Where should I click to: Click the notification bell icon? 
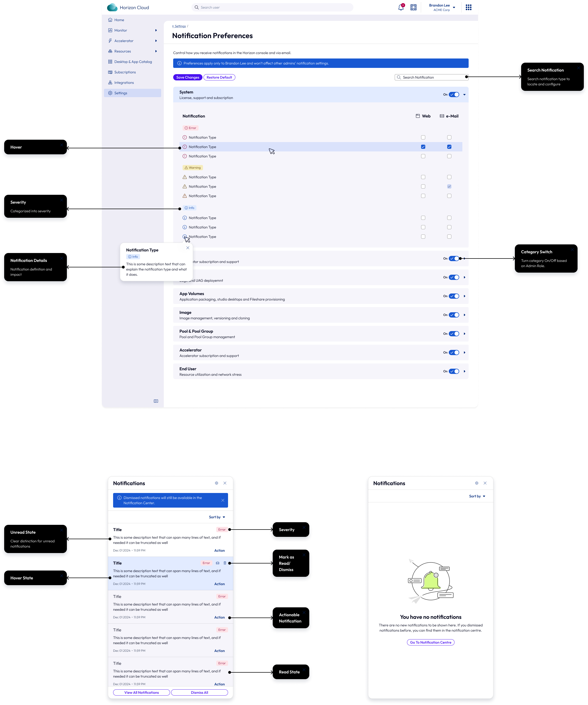[401, 7]
